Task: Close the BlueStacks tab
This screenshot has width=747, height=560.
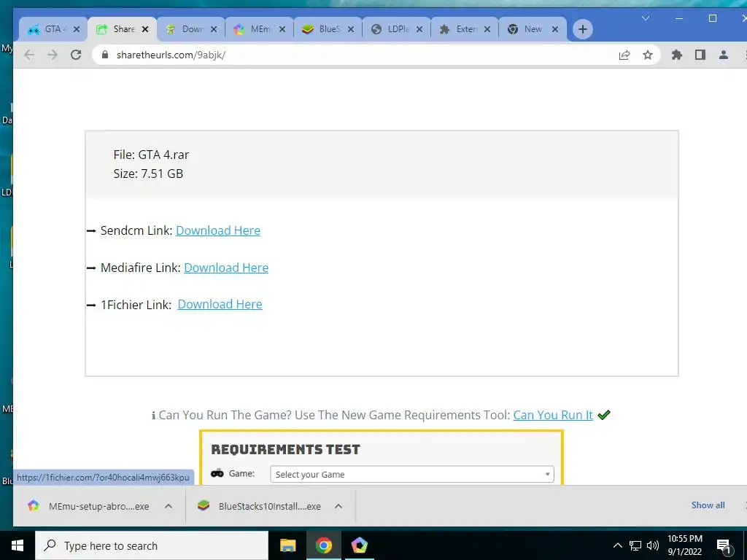Action: [x=351, y=29]
